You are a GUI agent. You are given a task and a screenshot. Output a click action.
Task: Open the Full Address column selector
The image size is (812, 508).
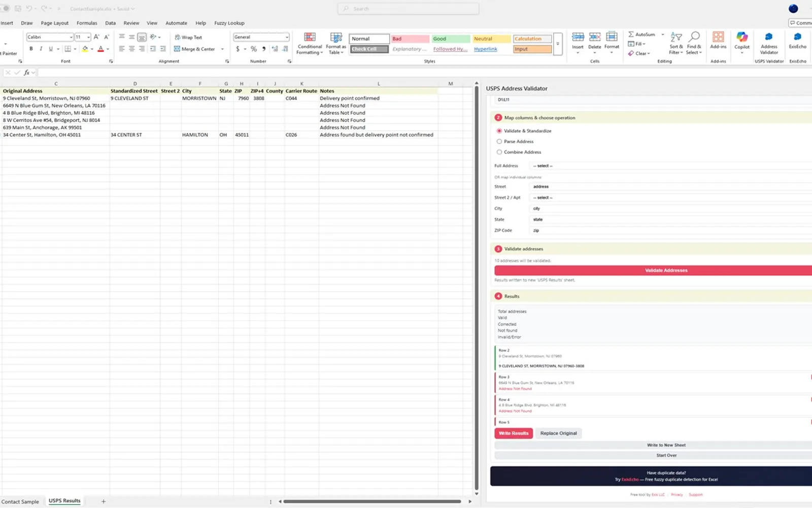click(x=670, y=166)
